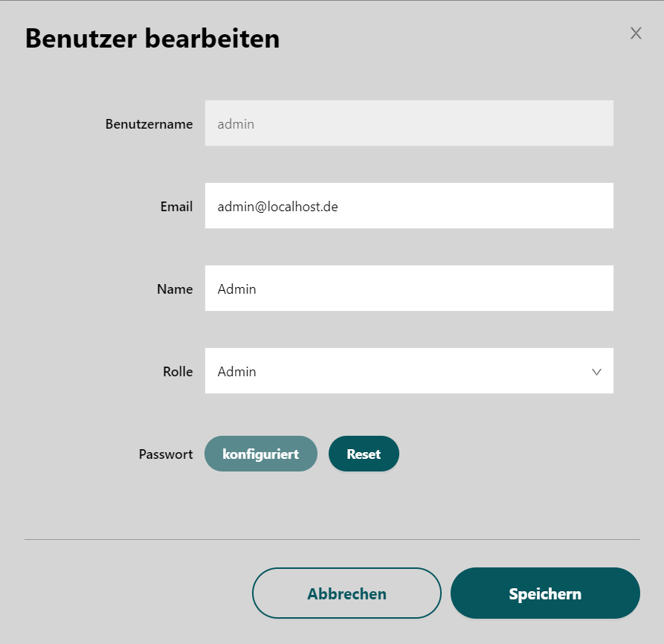Image resolution: width=664 pixels, height=644 pixels.
Task: Click the Benutzer bearbeiten heading
Action: click(152, 39)
